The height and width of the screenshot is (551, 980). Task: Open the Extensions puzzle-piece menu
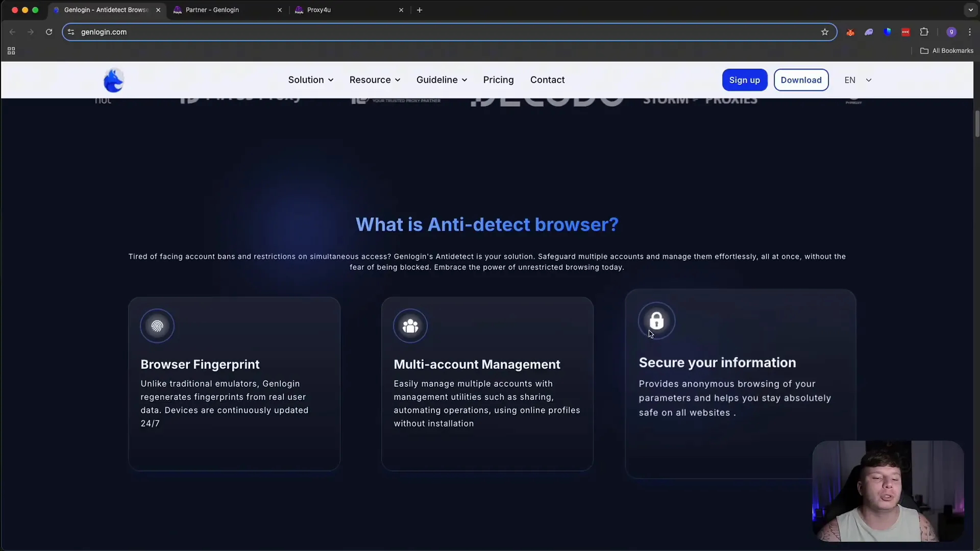(924, 32)
